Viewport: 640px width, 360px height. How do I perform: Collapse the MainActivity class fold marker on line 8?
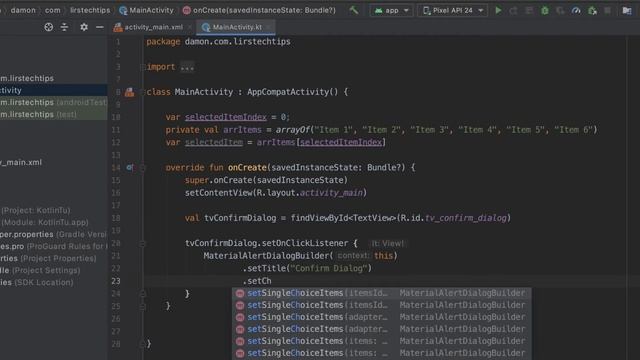click(x=142, y=92)
